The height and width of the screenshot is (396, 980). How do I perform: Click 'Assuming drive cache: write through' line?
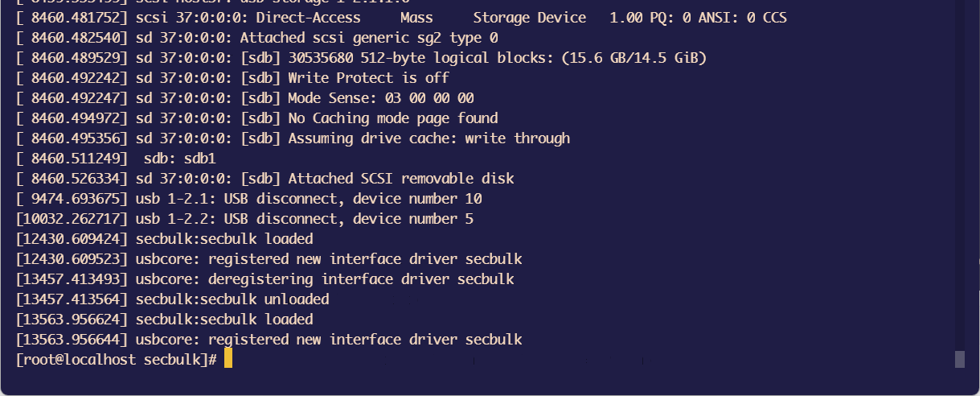(293, 138)
